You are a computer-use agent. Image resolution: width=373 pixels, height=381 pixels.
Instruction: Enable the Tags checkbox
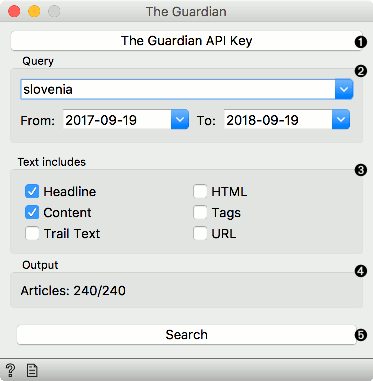200,213
